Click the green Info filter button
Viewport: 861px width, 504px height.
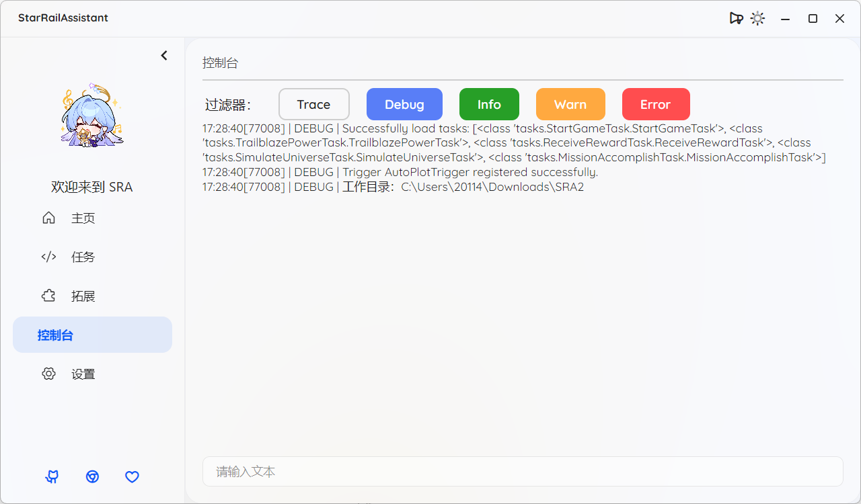[489, 104]
